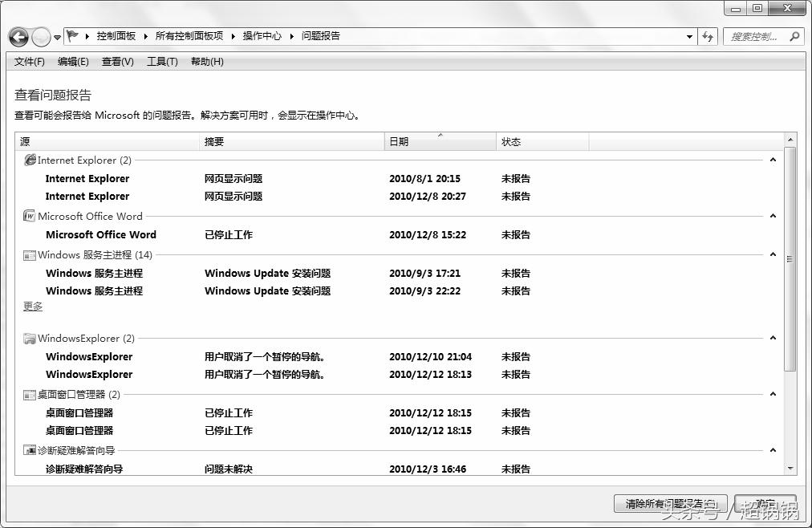Click the WindowsExplorer group icon
This screenshot has width=812, height=528.
tap(28, 338)
